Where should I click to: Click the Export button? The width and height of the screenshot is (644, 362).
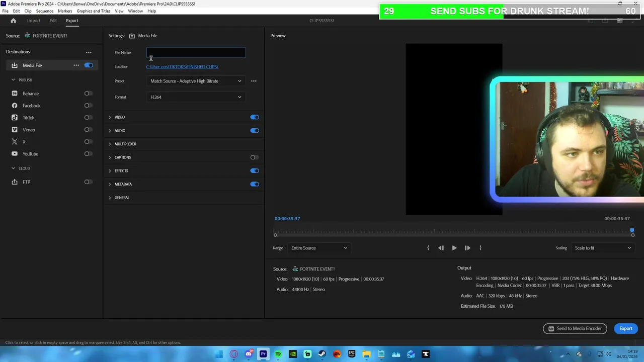[x=625, y=329]
